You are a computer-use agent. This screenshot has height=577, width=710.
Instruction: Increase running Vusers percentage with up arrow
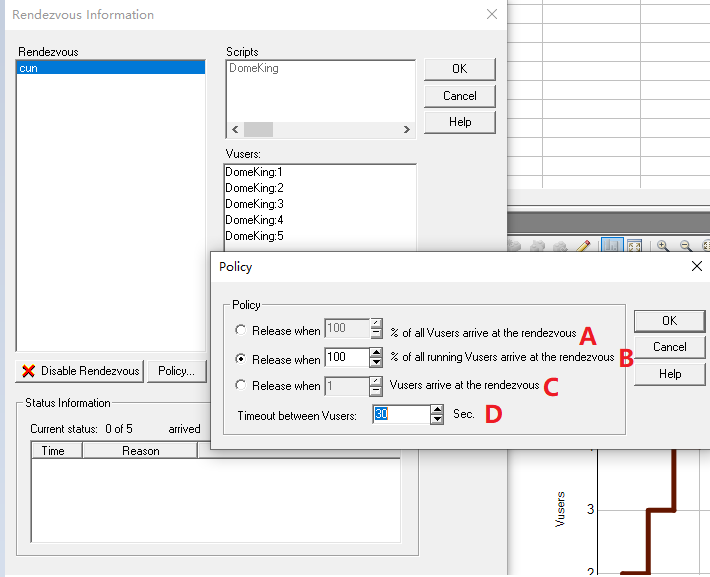[x=376, y=352]
